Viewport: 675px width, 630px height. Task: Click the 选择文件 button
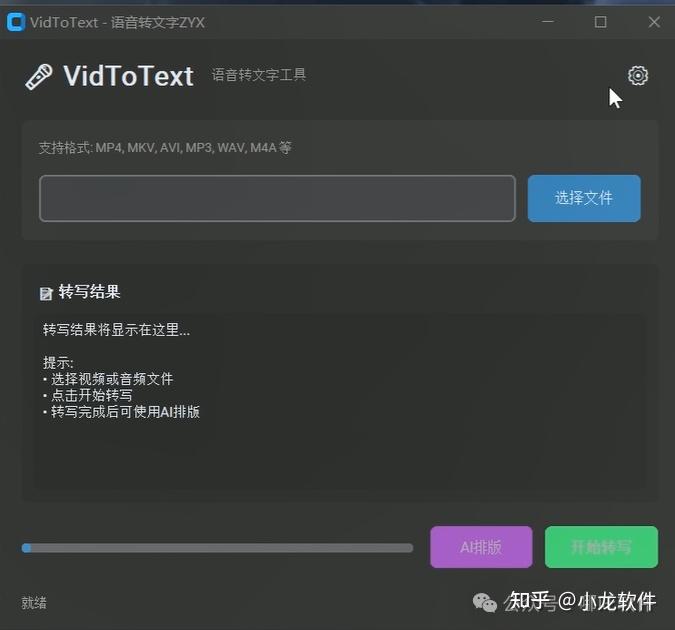pos(584,198)
